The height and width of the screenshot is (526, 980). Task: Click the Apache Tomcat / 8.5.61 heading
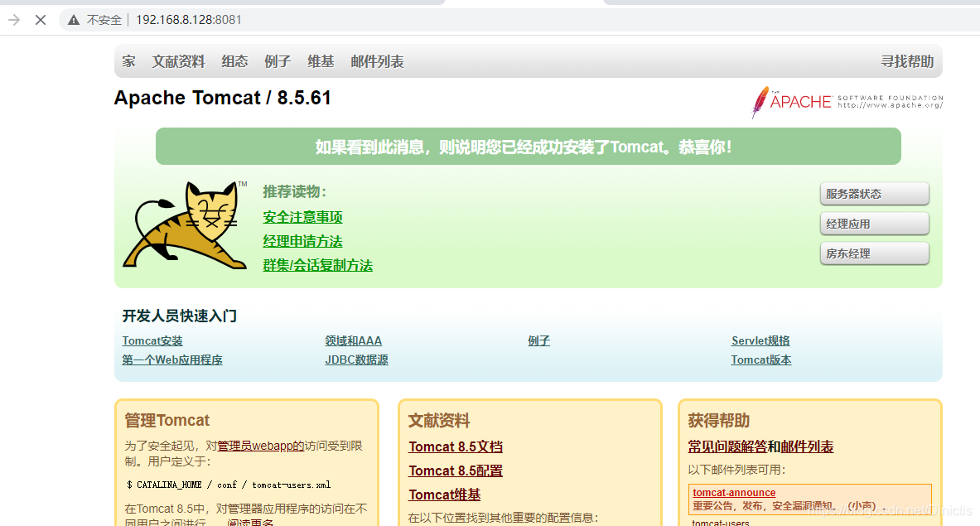223,98
